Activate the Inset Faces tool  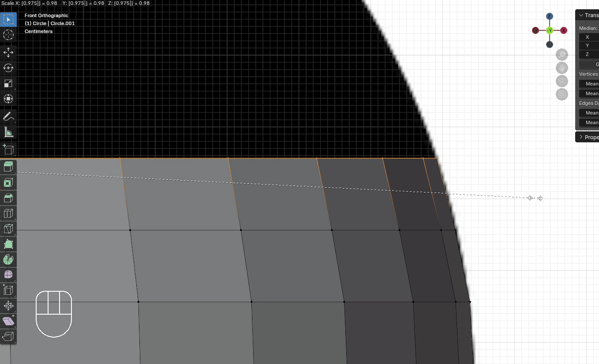click(x=8, y=182)
